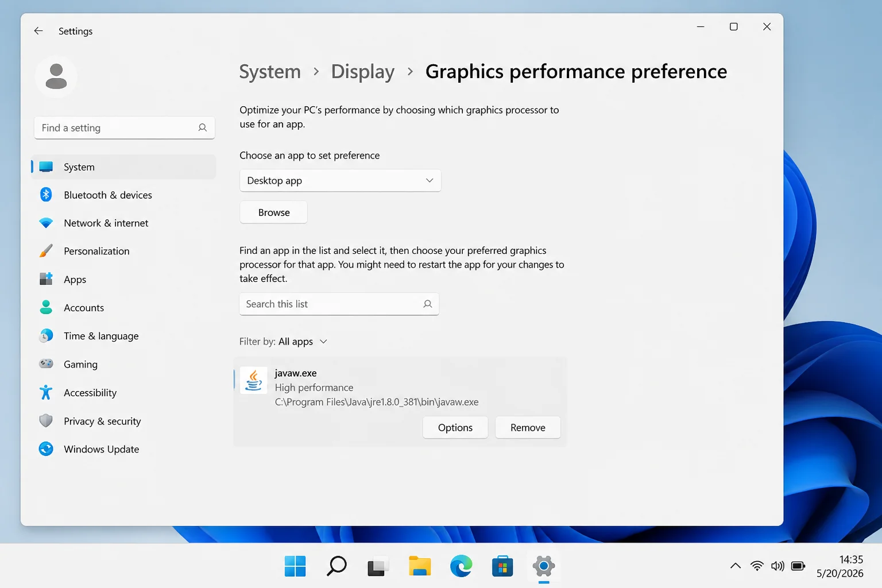Image resolution: width=882 pixels, height=588 pixels.
Task: Click the Time & language globe icon
Action: tap(46, 336)
